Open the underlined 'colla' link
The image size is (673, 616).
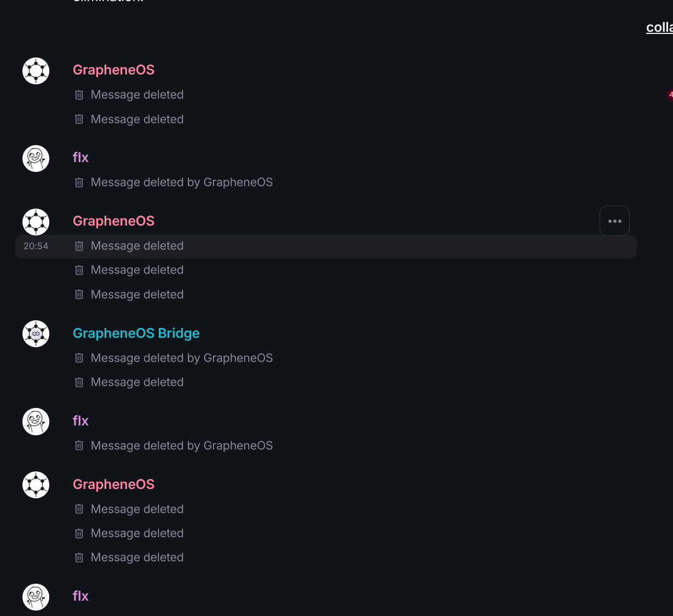click(659, 27)
